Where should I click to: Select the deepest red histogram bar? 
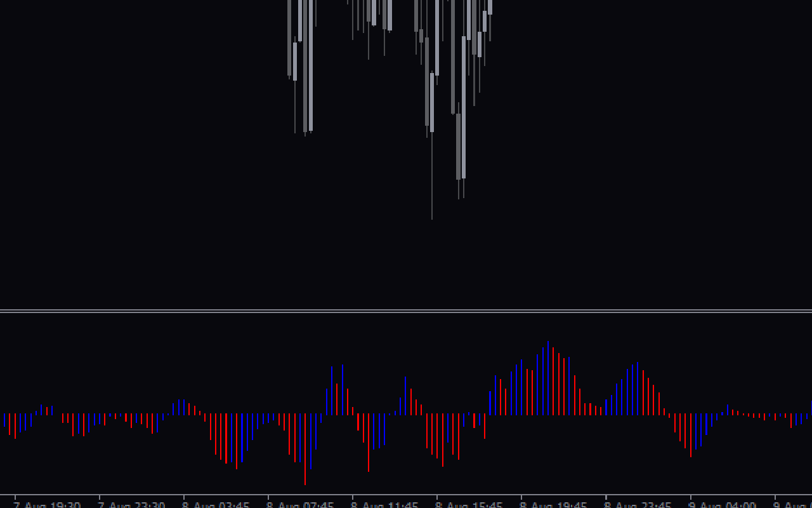tap(305, 450)
